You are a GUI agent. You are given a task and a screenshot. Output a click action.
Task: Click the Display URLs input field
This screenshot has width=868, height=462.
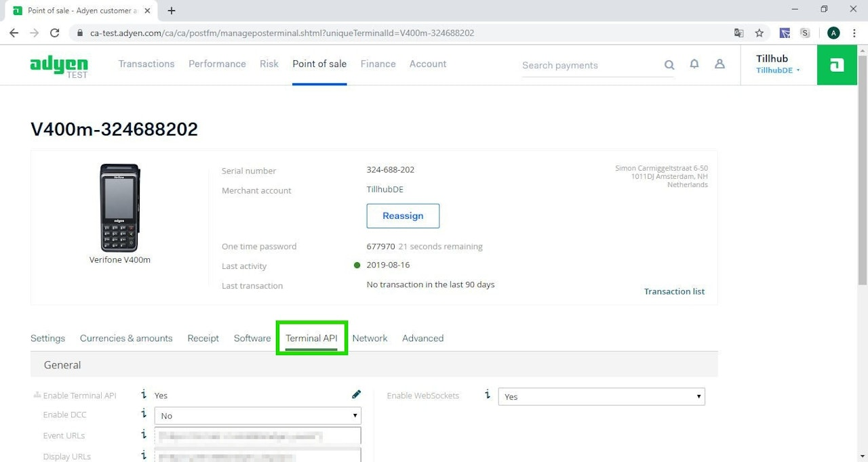[x=258, y=455]
